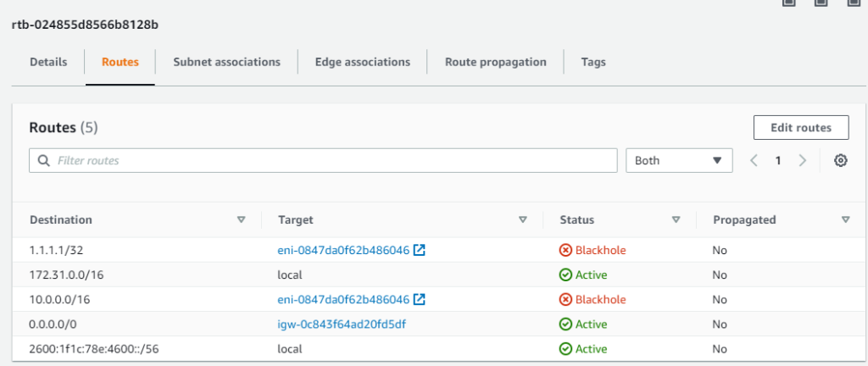
Task: Open the routes table settings gear
Action: (840, 160)
